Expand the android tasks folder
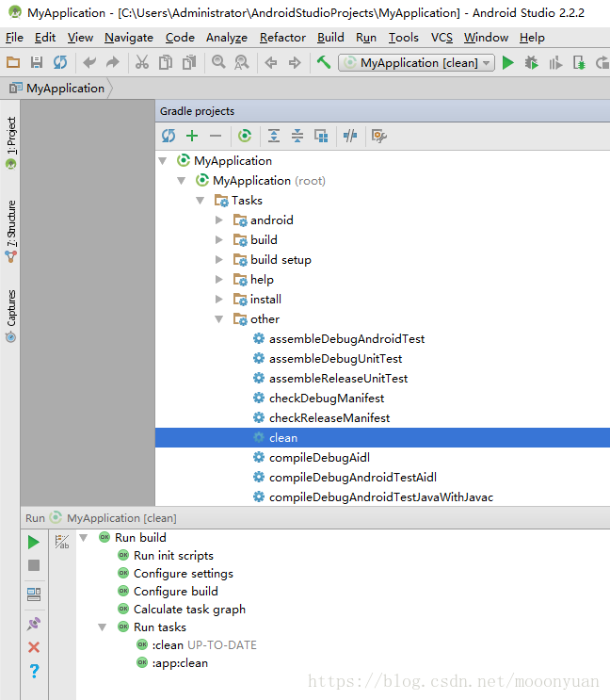610x700 pixels. (219, 220)
